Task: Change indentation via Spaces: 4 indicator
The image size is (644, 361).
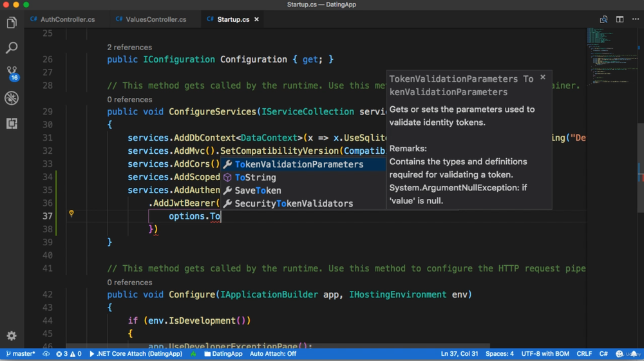Action: coord(500,354)
